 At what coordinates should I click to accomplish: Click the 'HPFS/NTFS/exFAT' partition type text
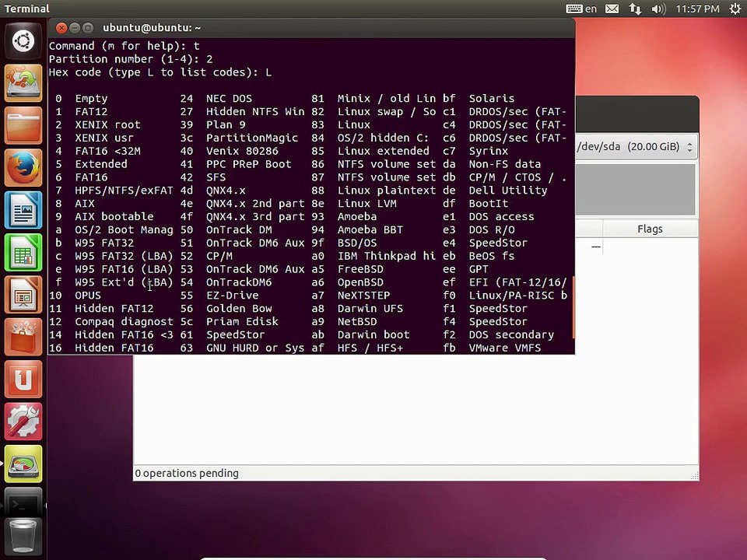click(124, 191)
